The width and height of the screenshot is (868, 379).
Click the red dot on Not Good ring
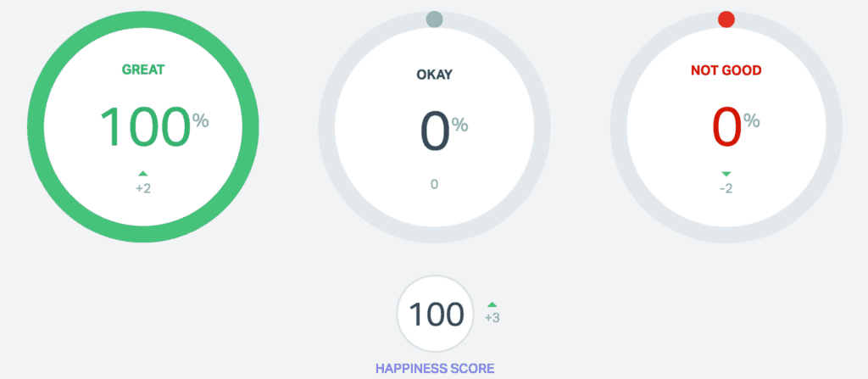pos(726,20)
